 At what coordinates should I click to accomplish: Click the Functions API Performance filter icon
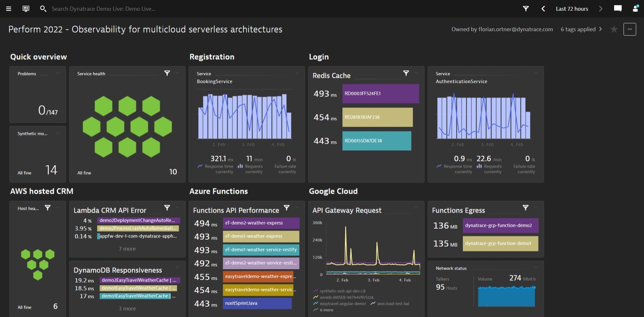point(287,208)
